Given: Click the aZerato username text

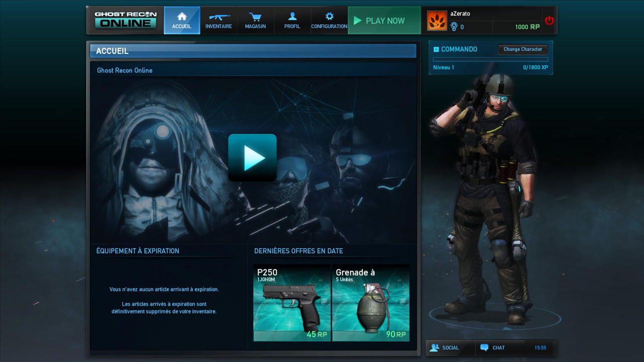Looking at the screenshot, I should pyautogui.click(x=460, y=14).
